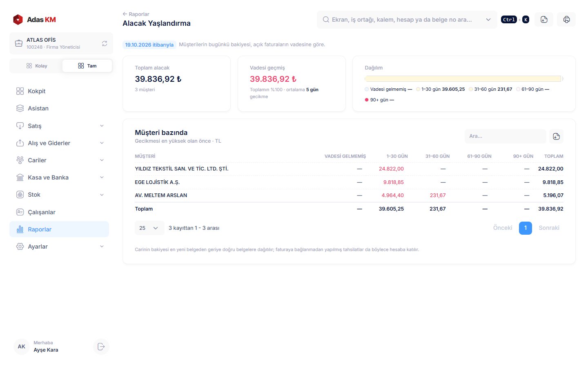Switch to Kolay mode

(36, 66)
